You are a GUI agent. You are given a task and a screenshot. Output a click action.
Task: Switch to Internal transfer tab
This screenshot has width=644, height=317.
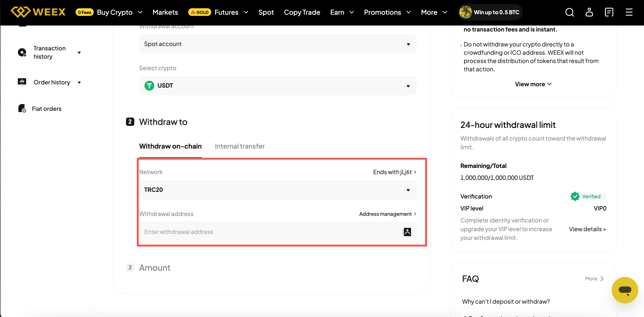(x=240, y=146)
